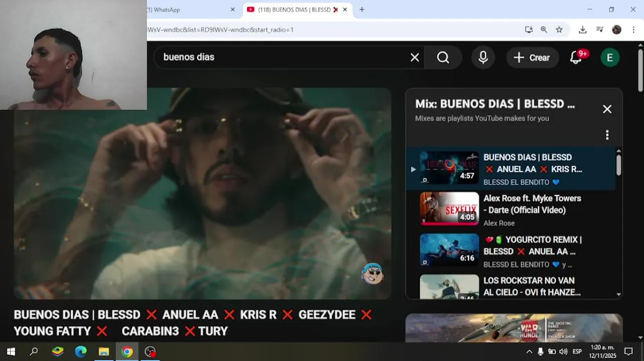Click the channel watermark in video corner
644x361 pixels.
(372, 274)
